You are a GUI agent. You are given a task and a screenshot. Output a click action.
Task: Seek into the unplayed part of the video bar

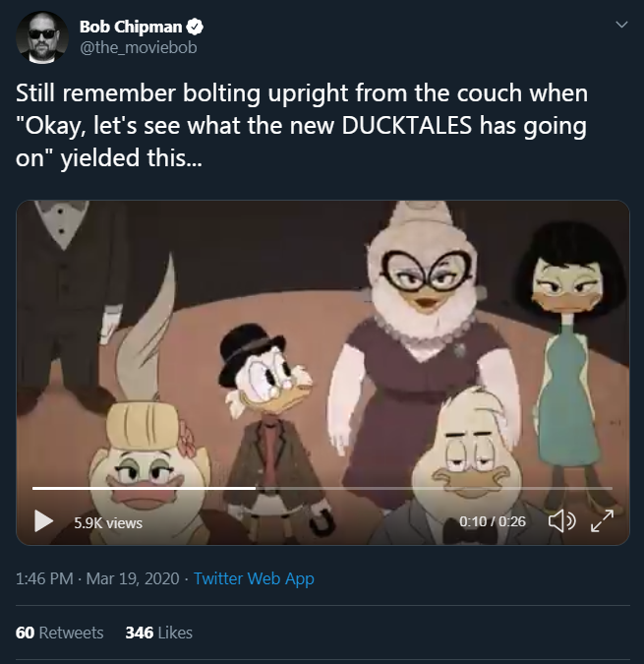(x=434, y=488)
